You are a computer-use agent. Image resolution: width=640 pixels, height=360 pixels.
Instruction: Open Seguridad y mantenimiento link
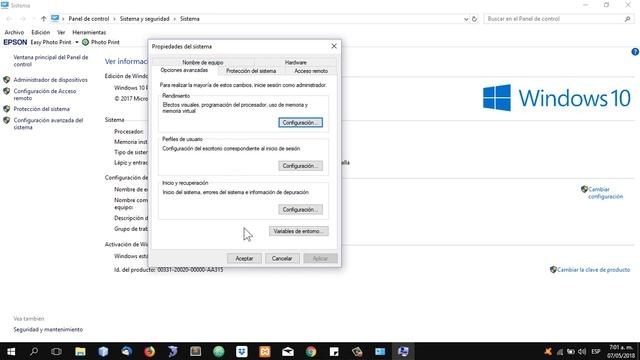(x=48, y=329)
